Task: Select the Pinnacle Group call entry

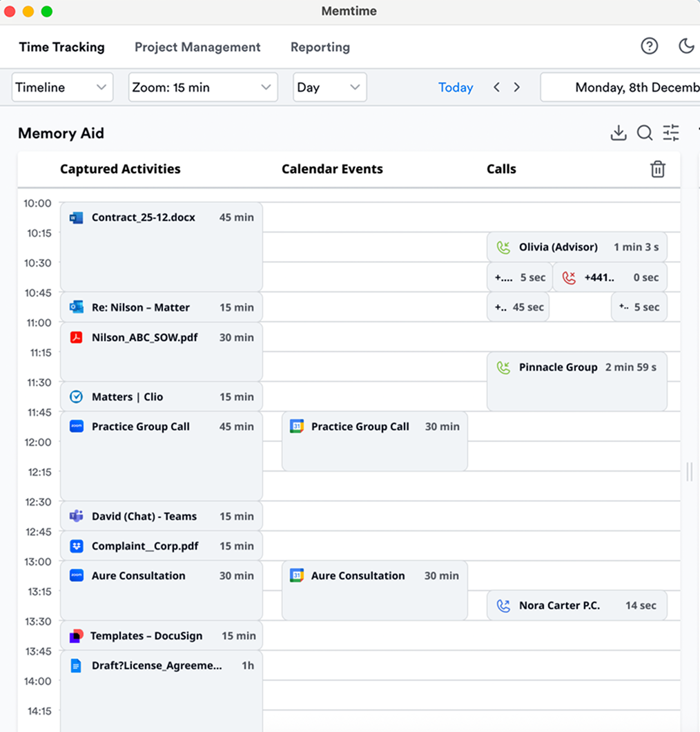Action: pyautogui.click(x=577, y=381)
